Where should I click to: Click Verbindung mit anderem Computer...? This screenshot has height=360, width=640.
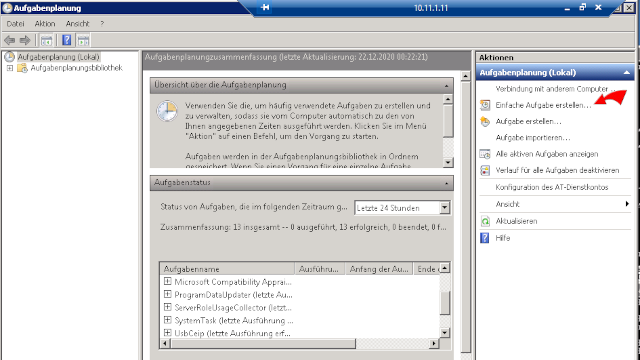click(x=555, y=89)
